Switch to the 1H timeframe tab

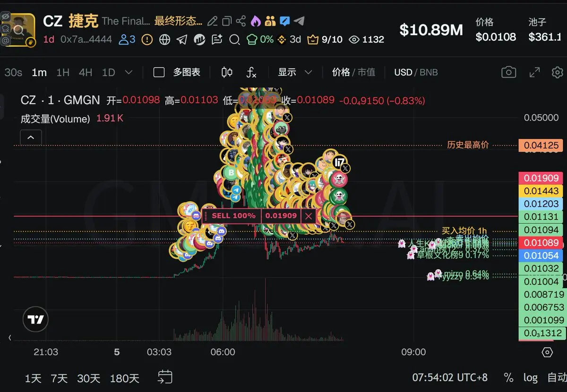tap(62, 72)
